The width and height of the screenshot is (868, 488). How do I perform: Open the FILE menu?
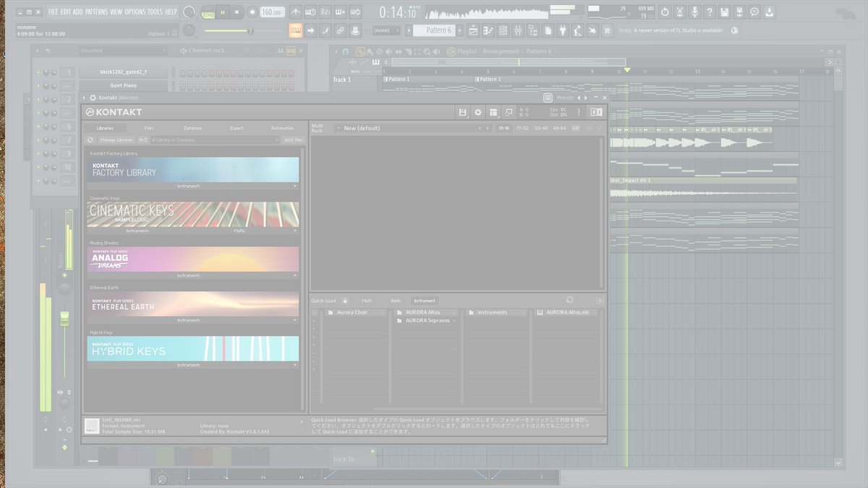coord(54,12)
